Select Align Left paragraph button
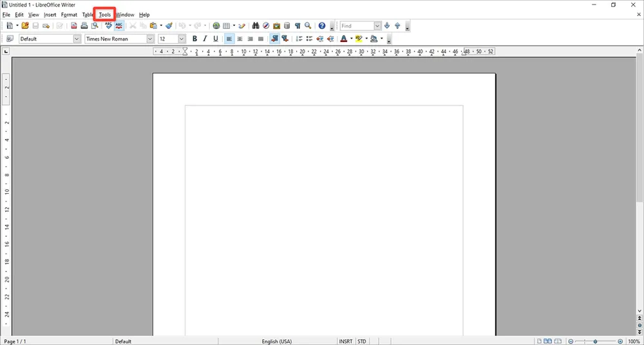This screenshot has height=345, width=644. [229, 39]
